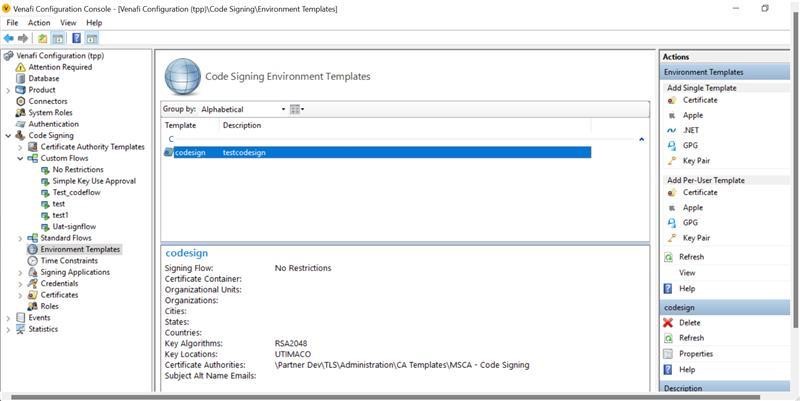Expand the Events tree node

click(x=8, y=318)
